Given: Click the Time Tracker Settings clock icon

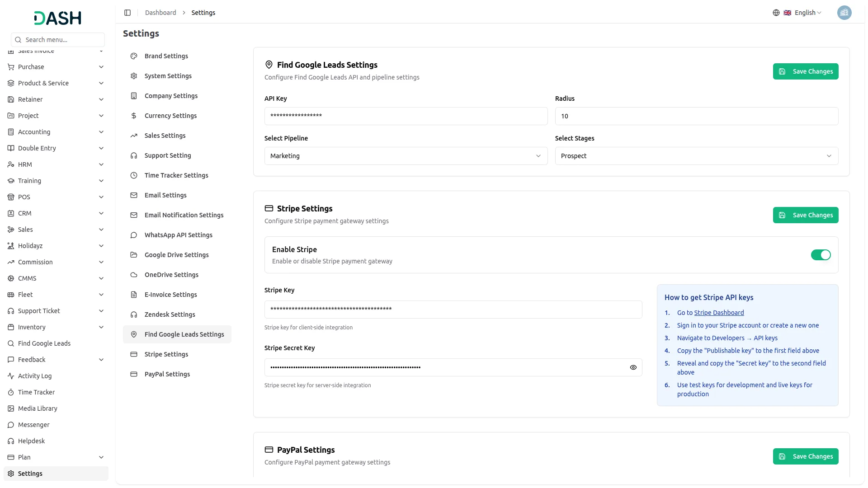Looking at the screenshot, I should [x=134, y=175].
